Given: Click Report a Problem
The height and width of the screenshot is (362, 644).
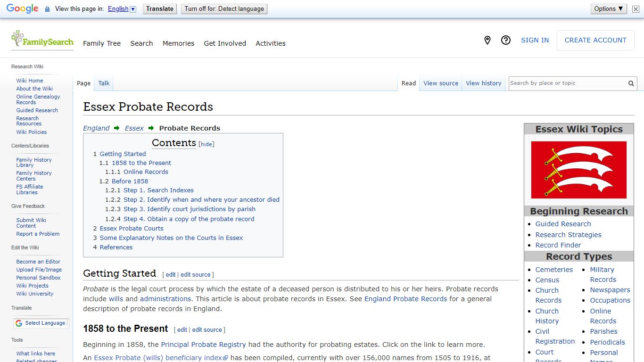Looking at the screenshot, I should point(38,234).
